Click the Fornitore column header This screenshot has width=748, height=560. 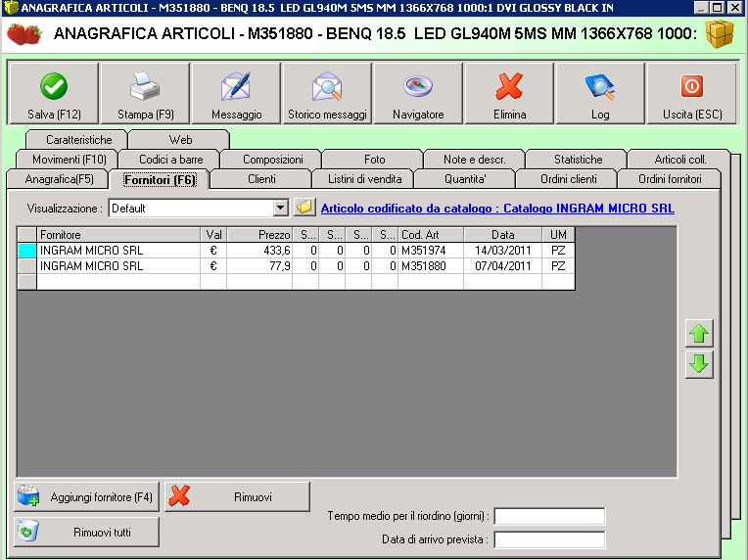[x=118, y=235]
